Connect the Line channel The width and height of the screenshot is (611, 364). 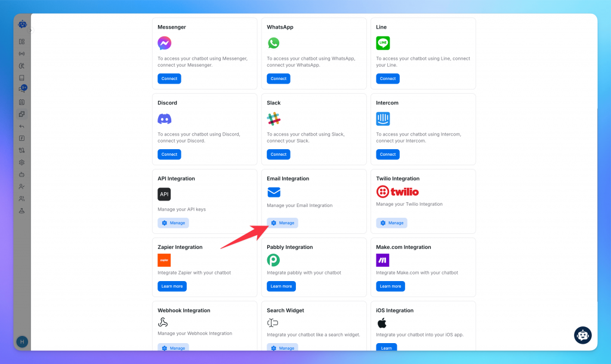pyautogui.click(x=388, y=79)
